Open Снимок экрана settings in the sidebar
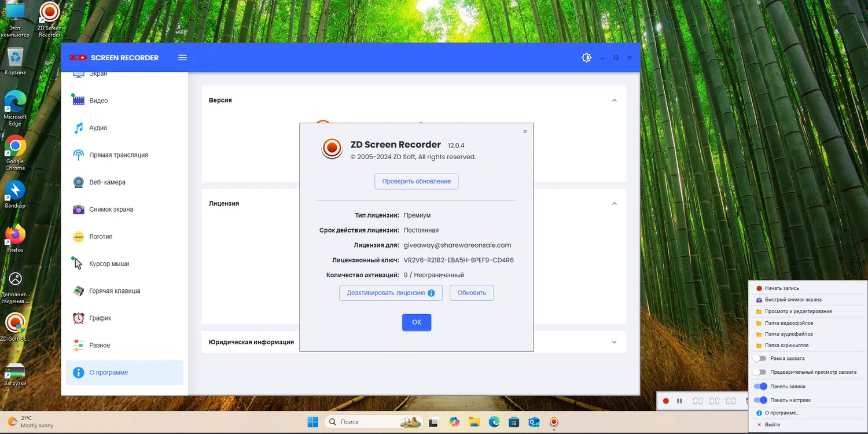The image size is (868, 434). click(x=124, y=209)
